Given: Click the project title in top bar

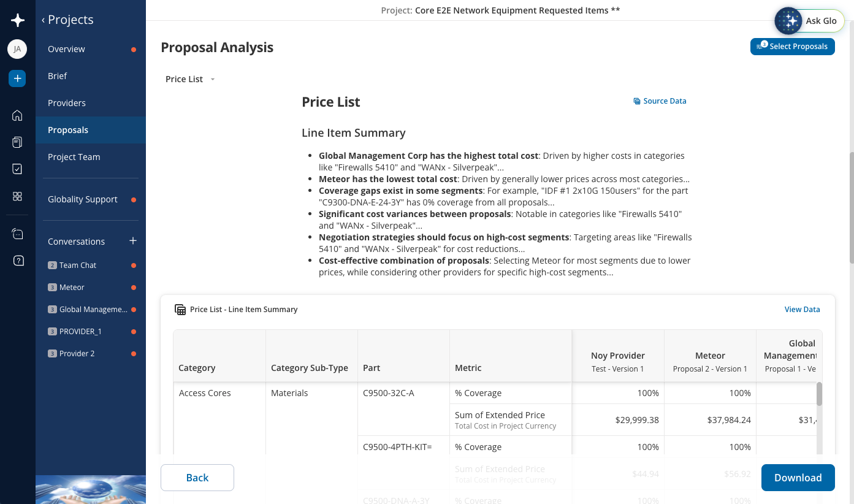Looking at the screenshot, I should pos(500,10).
